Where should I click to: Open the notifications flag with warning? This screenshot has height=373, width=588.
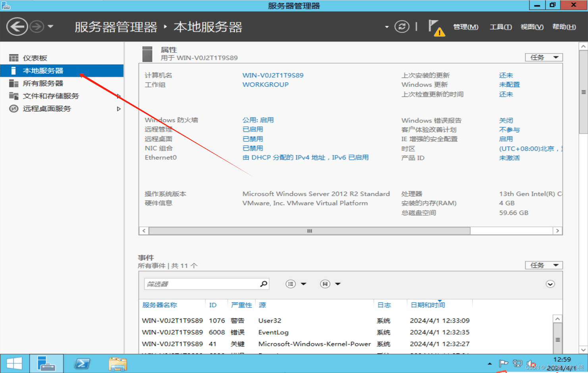coord(436,27)
